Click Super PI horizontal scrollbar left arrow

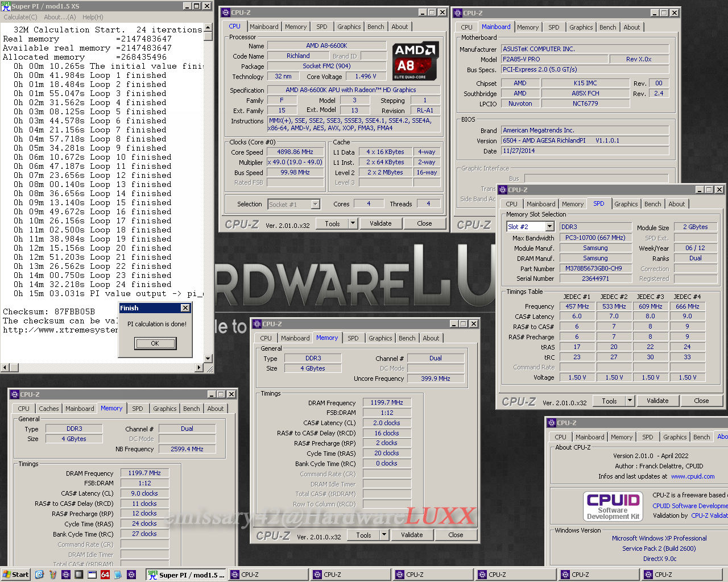click(5, 368)
